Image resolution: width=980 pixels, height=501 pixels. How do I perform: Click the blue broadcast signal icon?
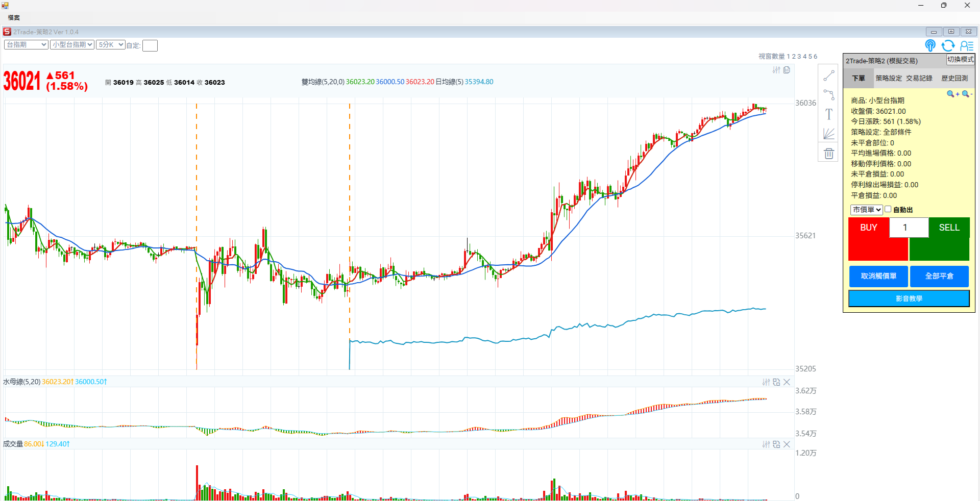tap(930, 46)
